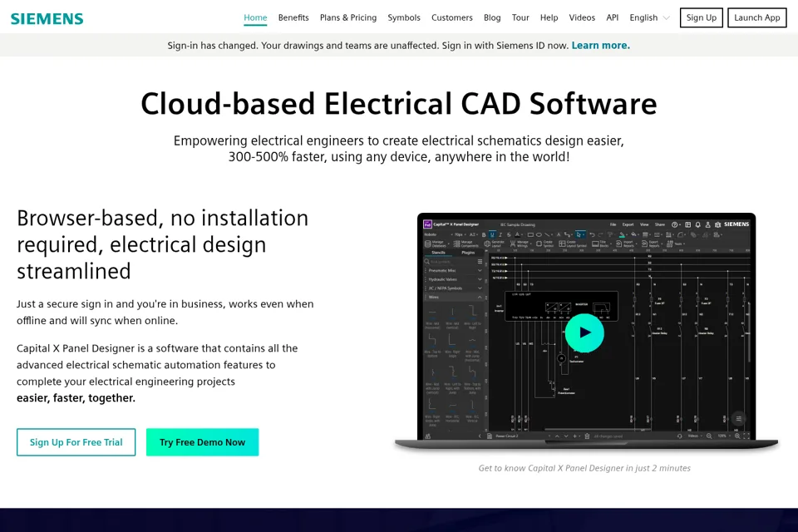Follow the Learn more link in banner
Image resolution: width=798 pixels, height=532 pixels.
pyautogui.click(x=600, y=46)
